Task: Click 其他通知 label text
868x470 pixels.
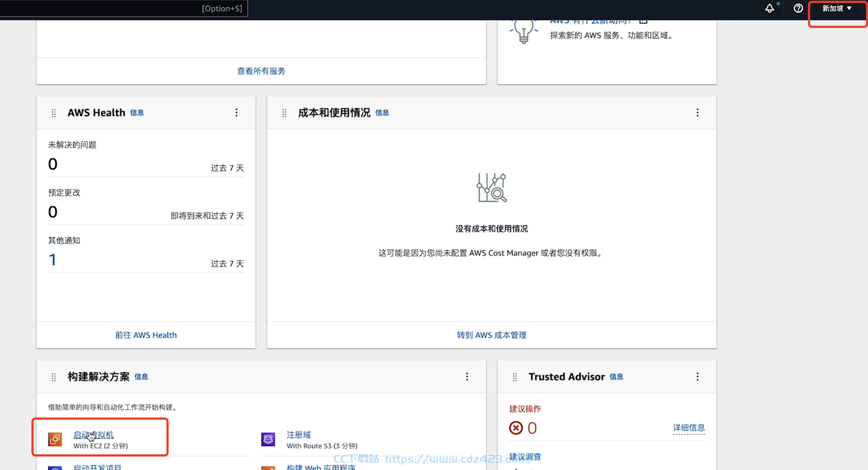Action: click(x=64, y=240)
